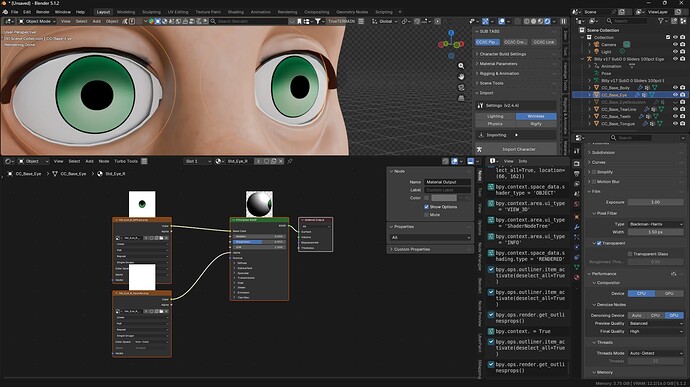This screenshot has width=690, height=387.
Task: Switch orthographic/perspective view grid icon
Action: point(461,98)
